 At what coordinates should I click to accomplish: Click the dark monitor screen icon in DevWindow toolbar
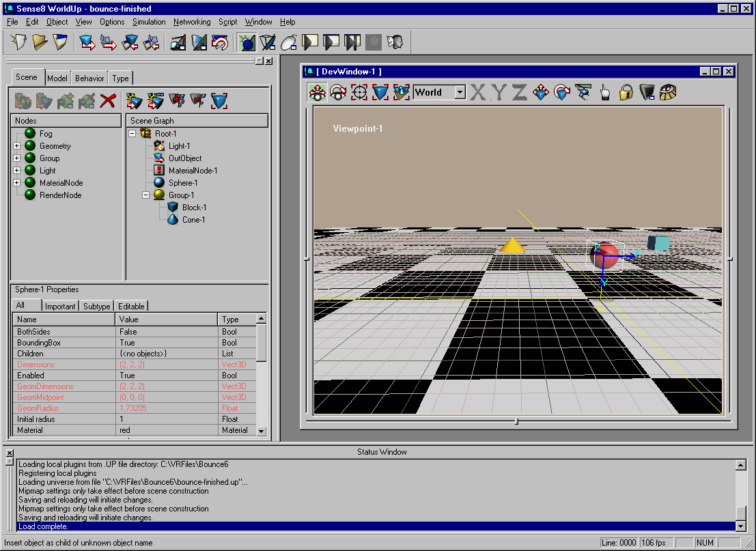click(647, 92)
